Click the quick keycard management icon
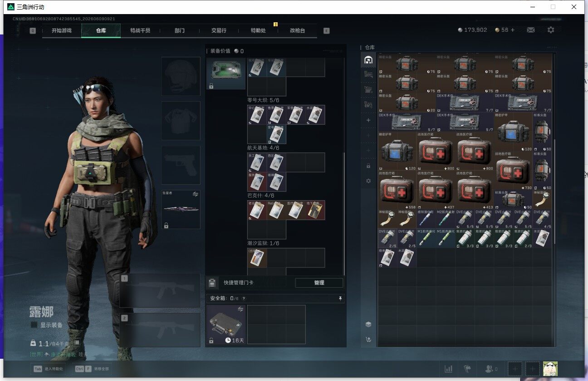 point(211,282)
